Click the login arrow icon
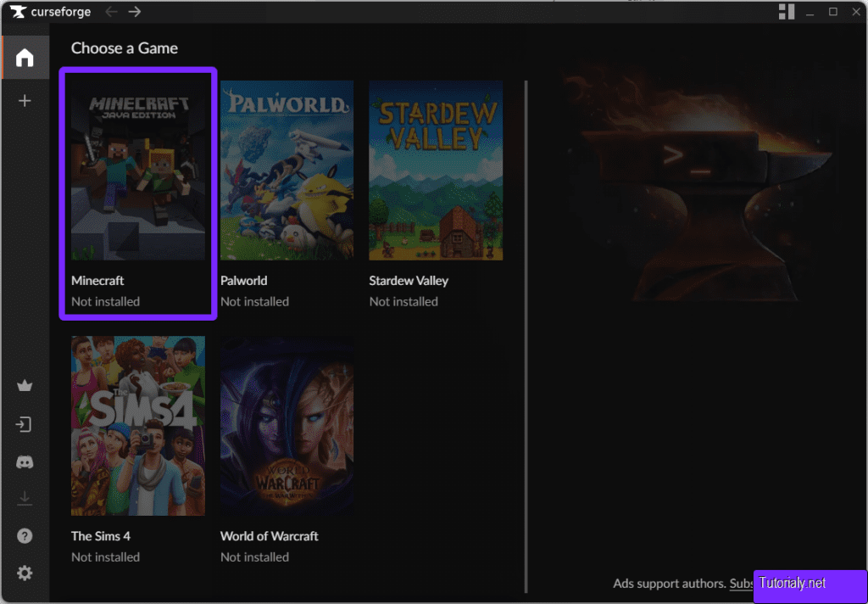Image resolution: width=868 pixels, height=604 pixels. [23, 424]
